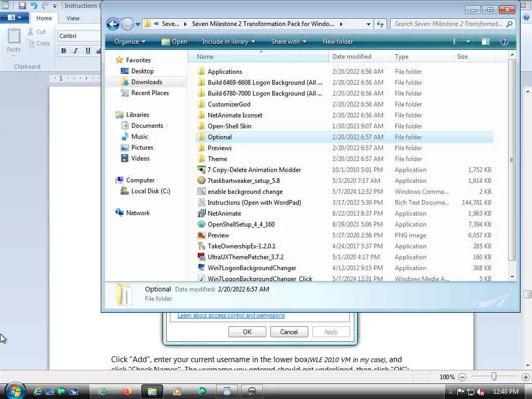Select Downloads in the Favorites pane

pyautogui.click(x=146, y=82)
